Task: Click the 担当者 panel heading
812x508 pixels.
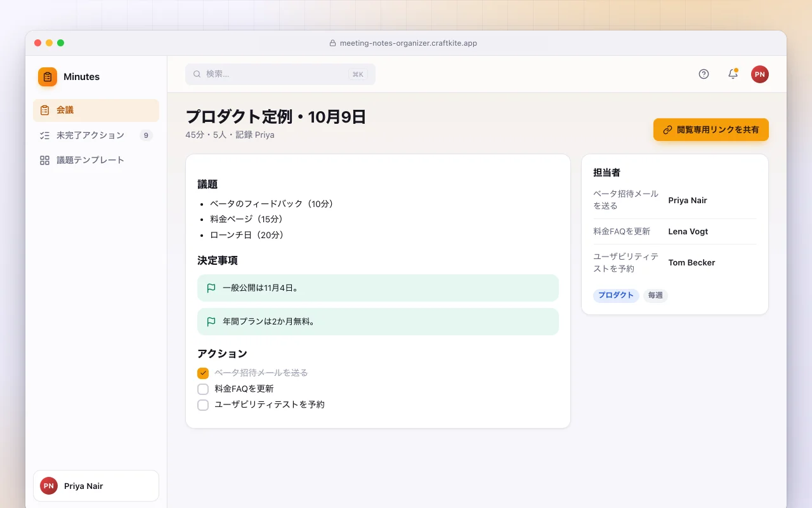Action: pos(606,172)
